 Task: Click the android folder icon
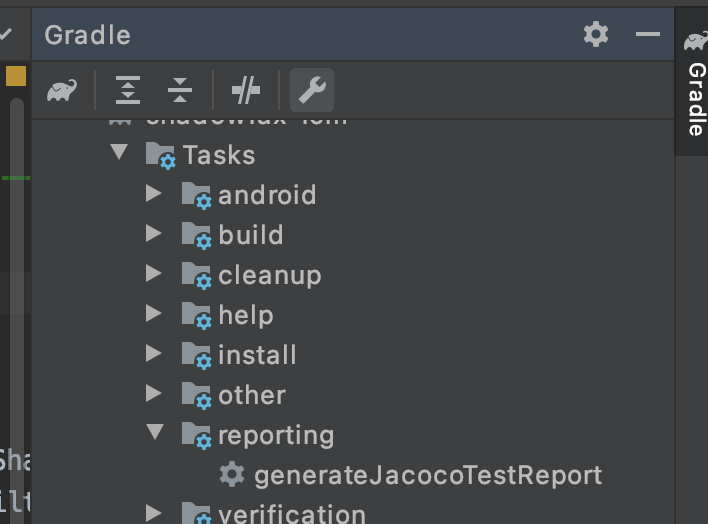[196, 196]
